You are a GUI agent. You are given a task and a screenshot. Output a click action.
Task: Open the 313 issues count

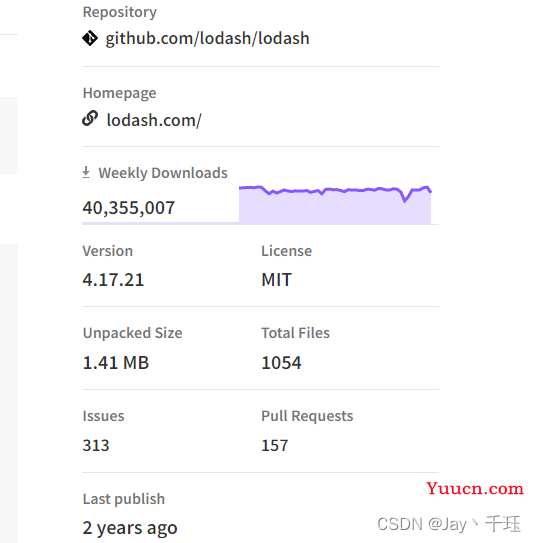point(96,445)
